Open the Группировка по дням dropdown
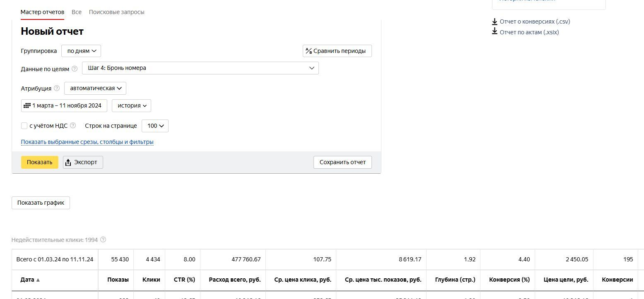This screenshot has height=299, width=644. pos(81,51)
